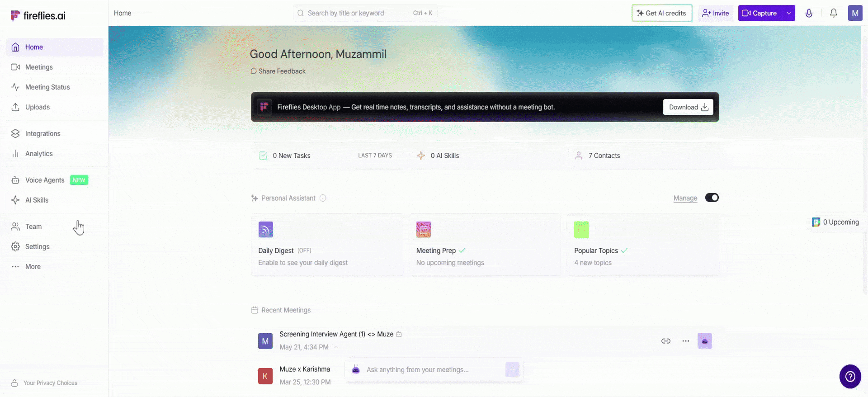Click the send arrow in Ask anything box
Viewport: 868px width, 397px height.
click(x=512, y=369)
